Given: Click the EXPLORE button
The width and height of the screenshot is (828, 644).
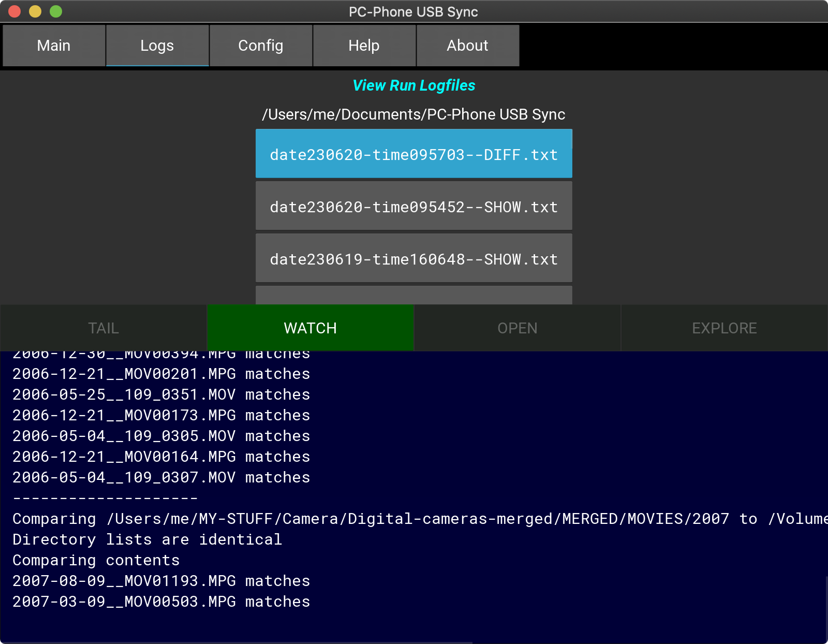Looking at the screenshot, I should (x=724, y=328).
